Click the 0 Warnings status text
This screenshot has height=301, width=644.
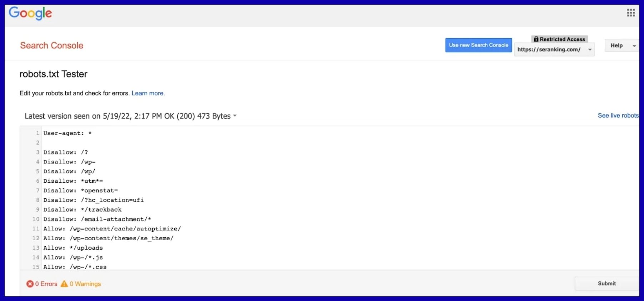[85, 284]
